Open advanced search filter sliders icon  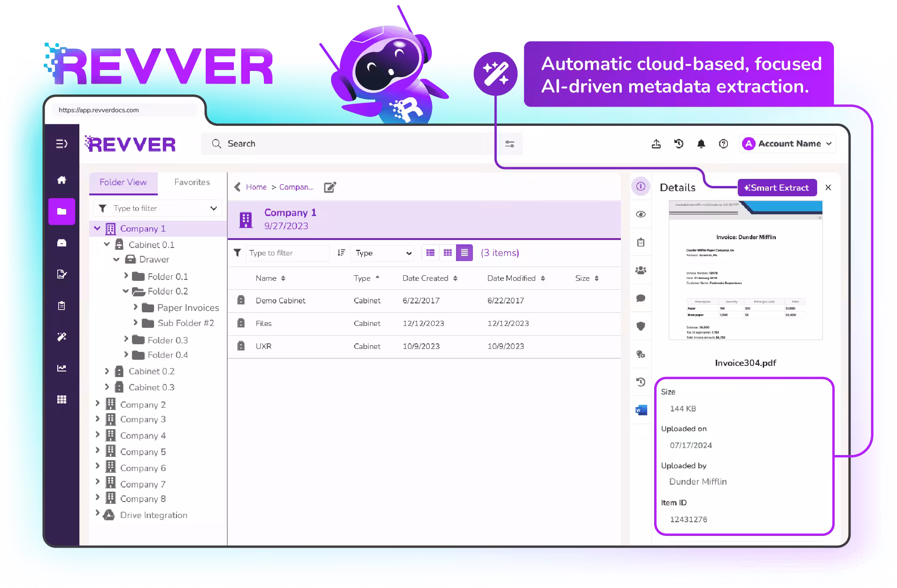click(510, 144)
